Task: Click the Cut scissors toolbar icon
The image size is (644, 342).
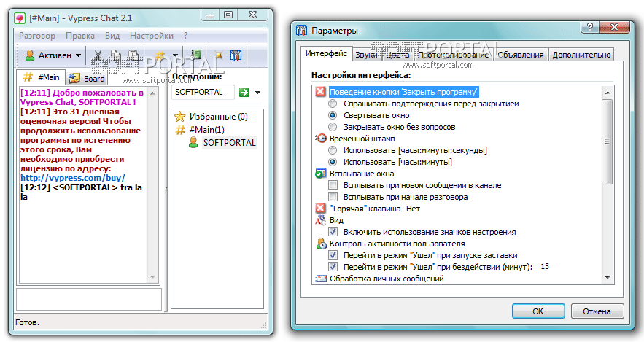Action: click(x=98, y=55)
